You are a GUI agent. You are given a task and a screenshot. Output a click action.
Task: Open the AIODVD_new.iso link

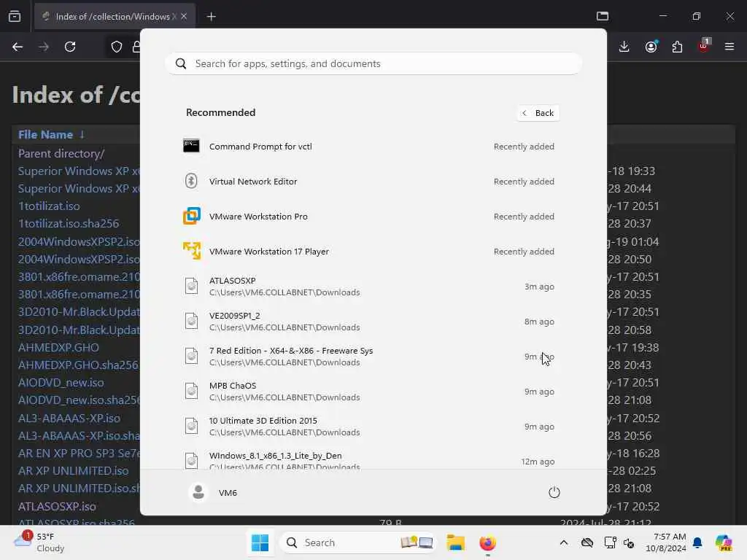click(x=61, y=383)
